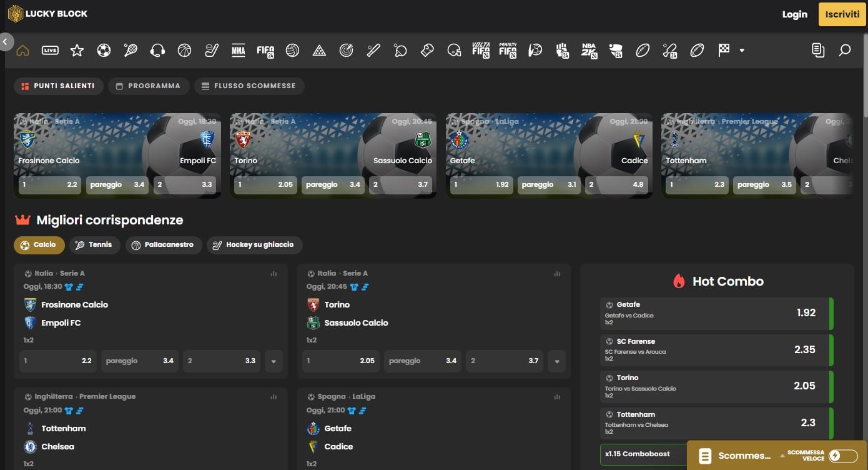Select the esports headset icon
This screenshot has width=868, height=470.
(157, 51)
